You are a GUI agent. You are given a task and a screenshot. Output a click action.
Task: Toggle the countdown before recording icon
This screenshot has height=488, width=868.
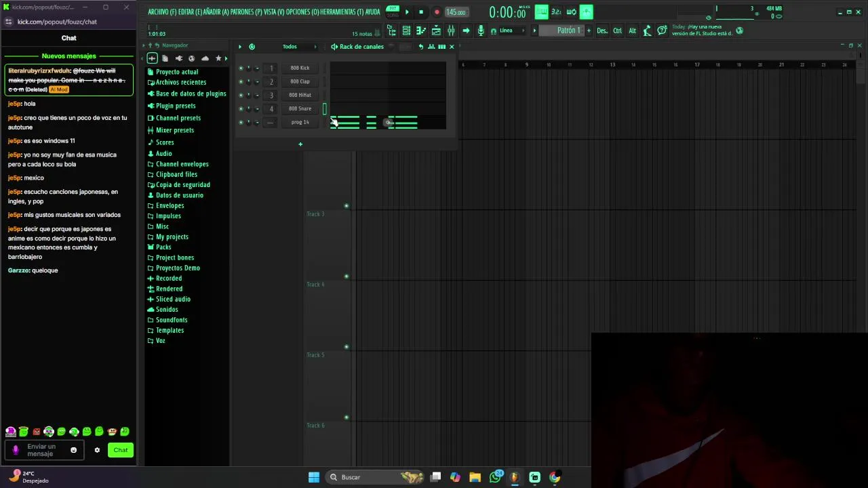(556, 12)
